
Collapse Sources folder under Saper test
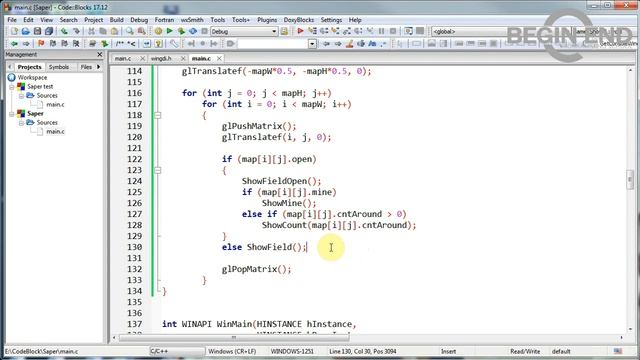coord(21,96)
